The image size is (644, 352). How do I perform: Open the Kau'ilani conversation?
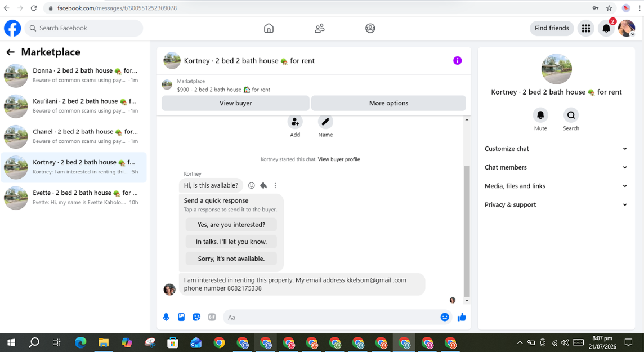(74, 106)
